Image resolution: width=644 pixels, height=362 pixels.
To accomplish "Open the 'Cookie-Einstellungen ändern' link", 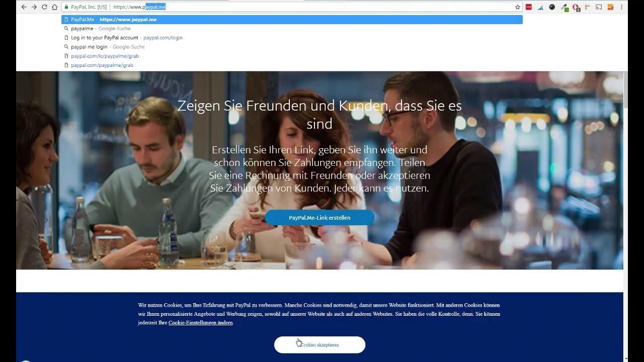I will point(201,323).
